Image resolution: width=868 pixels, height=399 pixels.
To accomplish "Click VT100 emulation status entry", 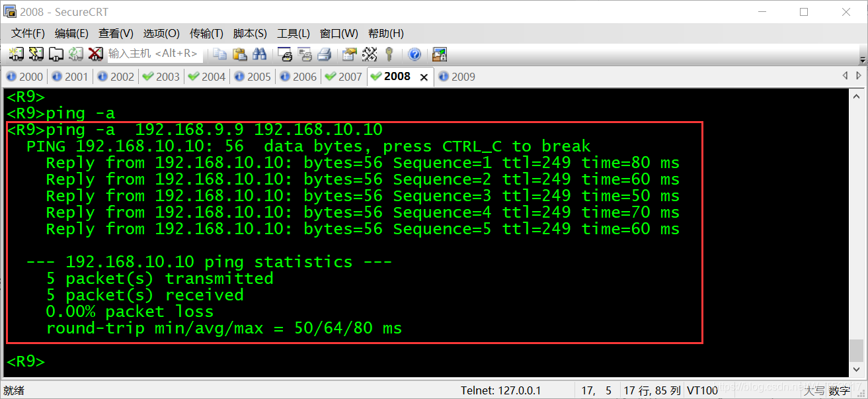I will click(702, 390).
